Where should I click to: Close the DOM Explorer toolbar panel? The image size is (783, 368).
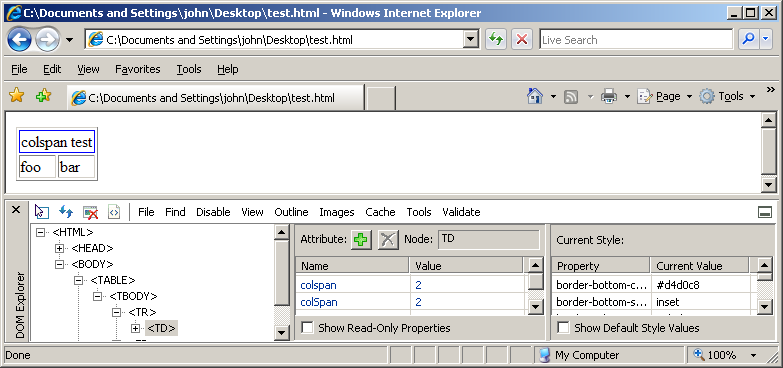tap(16, 210)
